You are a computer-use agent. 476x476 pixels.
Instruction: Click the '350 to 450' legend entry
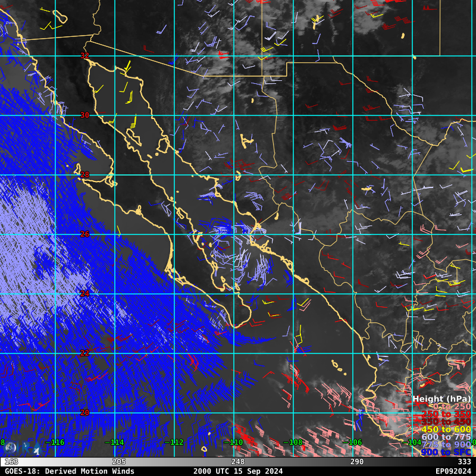pyautogui.click(x=446, y=422)
